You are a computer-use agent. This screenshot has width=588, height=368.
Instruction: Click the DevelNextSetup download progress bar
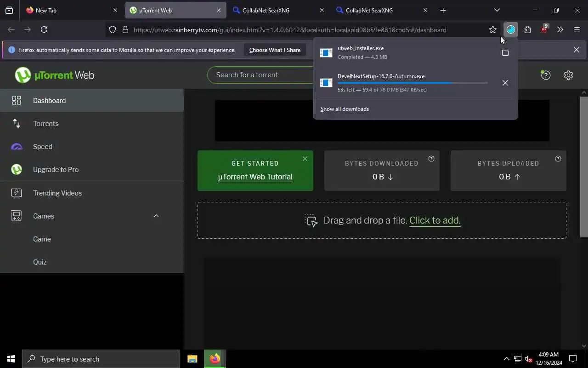pos(413,83)
